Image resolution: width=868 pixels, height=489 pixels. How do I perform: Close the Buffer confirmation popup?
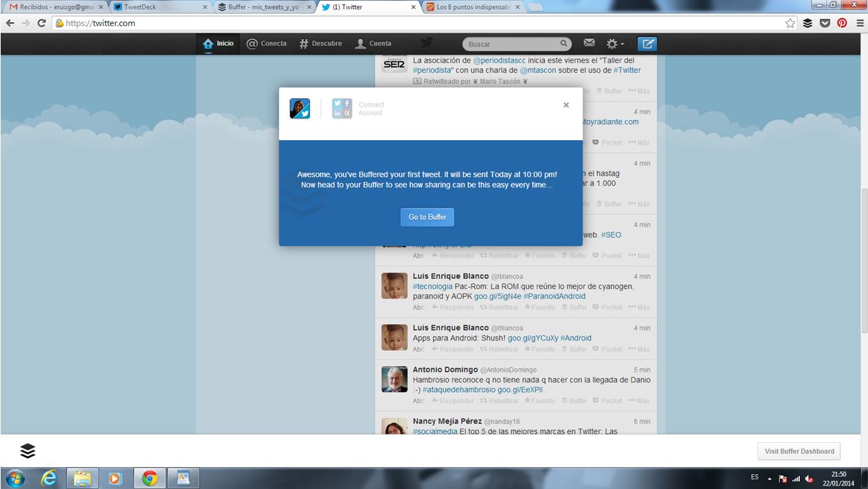click(x=566, y=105)
